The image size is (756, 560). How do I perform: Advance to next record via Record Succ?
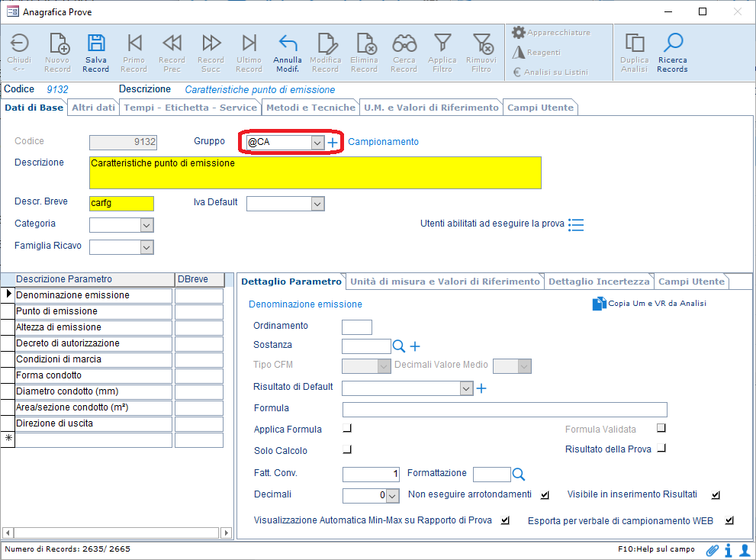click(211, 53)
